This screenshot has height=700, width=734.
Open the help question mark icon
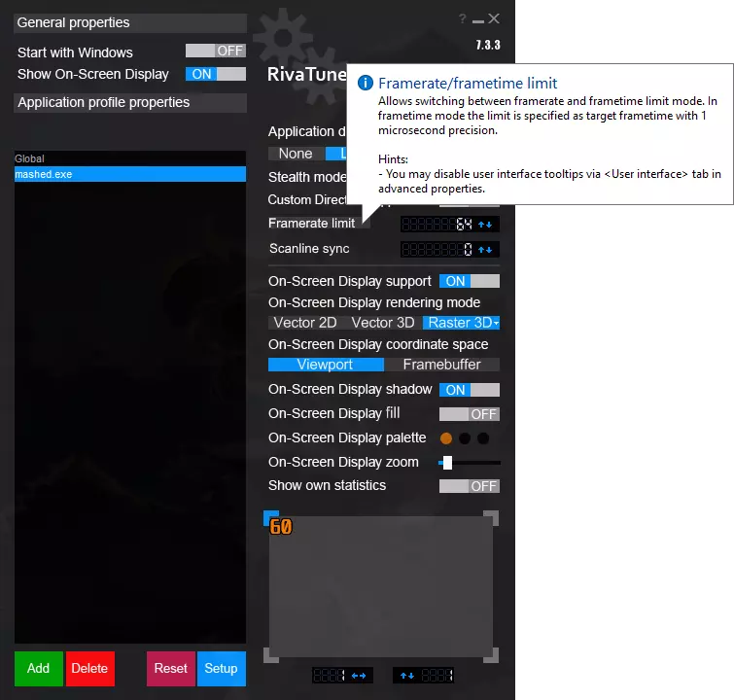click(463, 18)
